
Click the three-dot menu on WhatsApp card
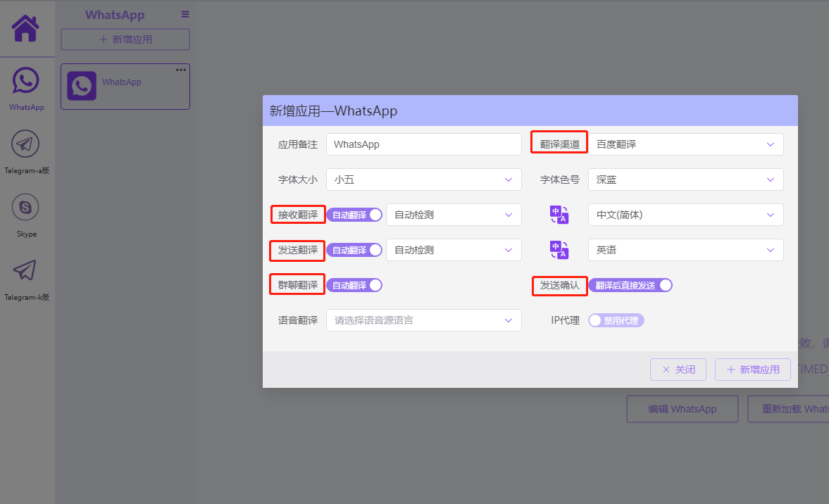point(181,70)
